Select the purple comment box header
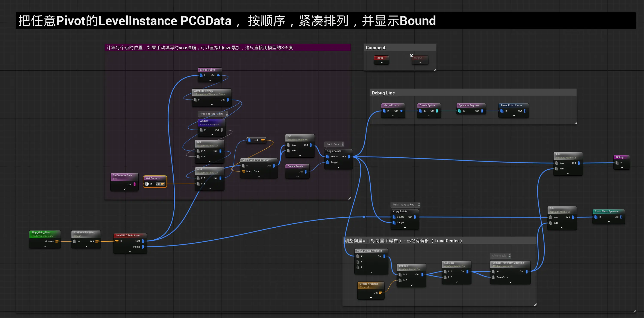Image resolution: width=644 pixels, height=318 pixels. pos(227,47)
